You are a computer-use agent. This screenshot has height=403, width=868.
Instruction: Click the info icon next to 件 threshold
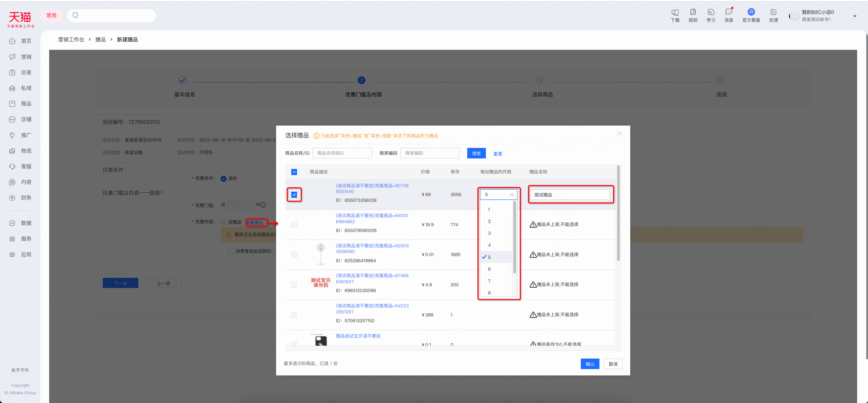(263, 205)
